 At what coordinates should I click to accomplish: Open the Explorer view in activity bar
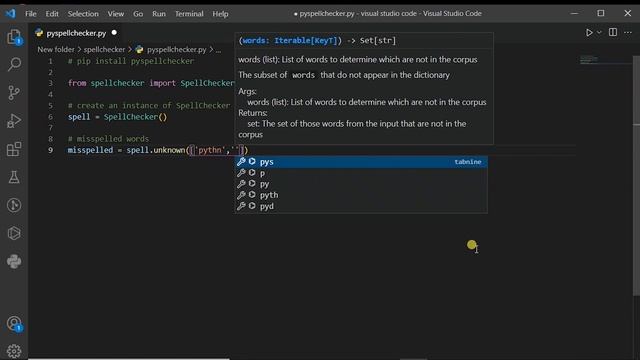click(14, 37)
